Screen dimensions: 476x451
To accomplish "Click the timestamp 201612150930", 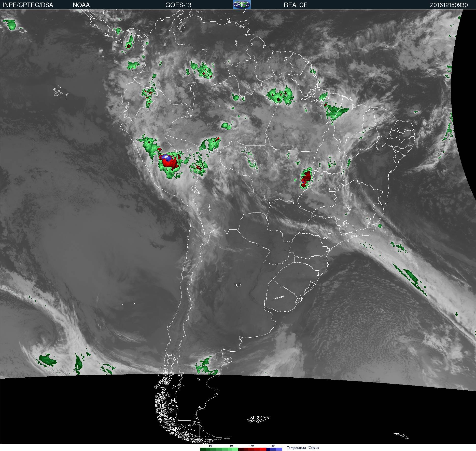I will coord(449,5).
